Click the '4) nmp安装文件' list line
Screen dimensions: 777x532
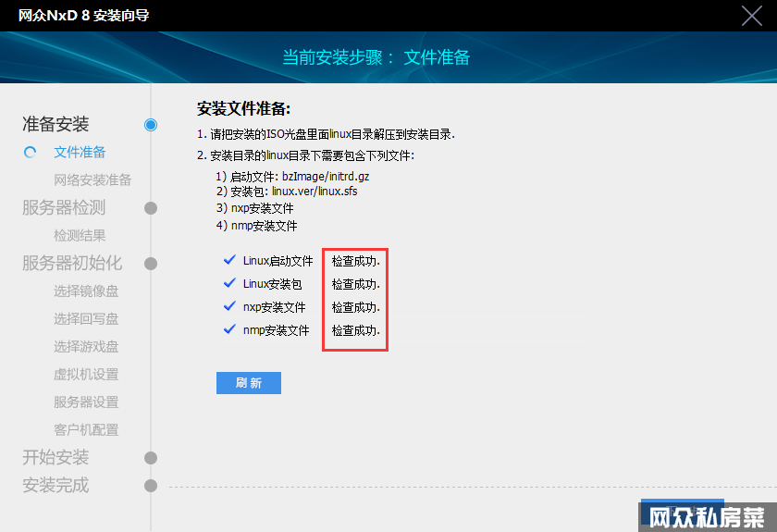[x=257, y=226]
